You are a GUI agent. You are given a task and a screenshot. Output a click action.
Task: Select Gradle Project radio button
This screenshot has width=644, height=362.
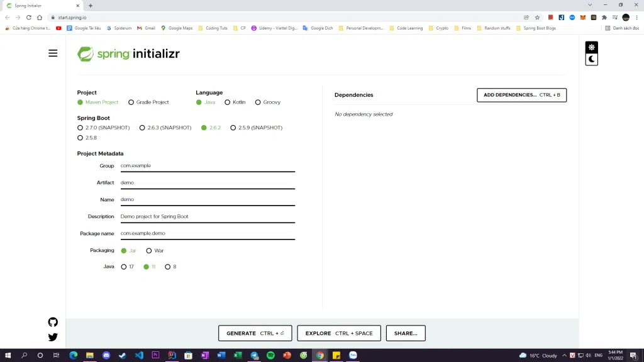pyautogui.click(x=148, y=102)
